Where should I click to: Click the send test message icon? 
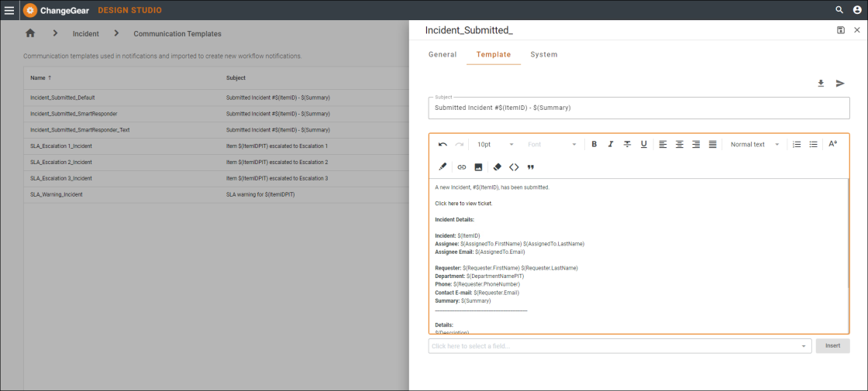pos(840,84)
